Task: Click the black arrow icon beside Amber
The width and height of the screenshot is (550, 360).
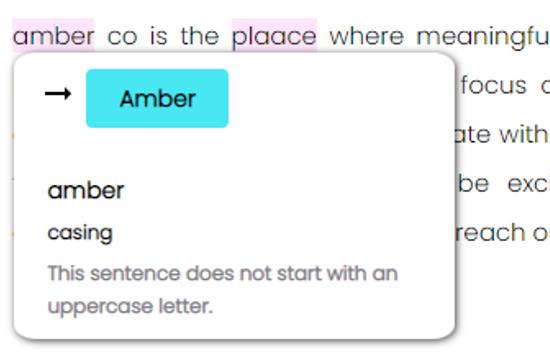Action: (58, 94)
